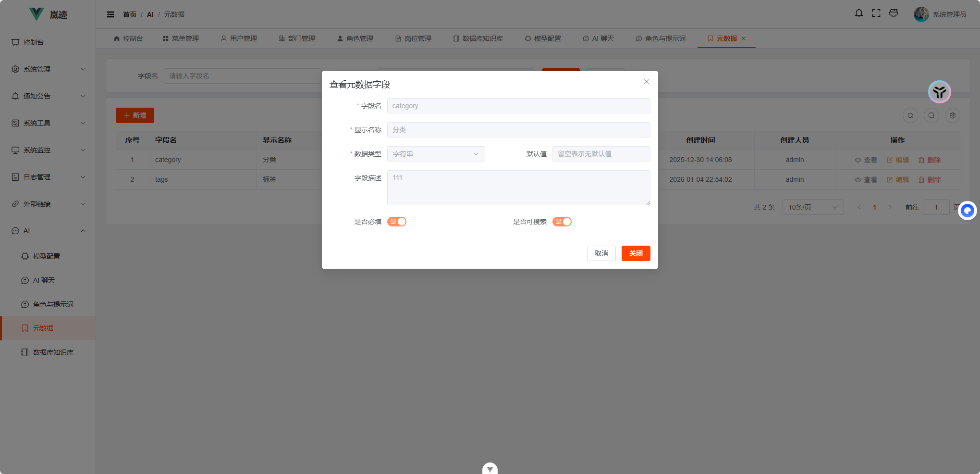Click the 删除 delete icon for category row

[930, 160]
